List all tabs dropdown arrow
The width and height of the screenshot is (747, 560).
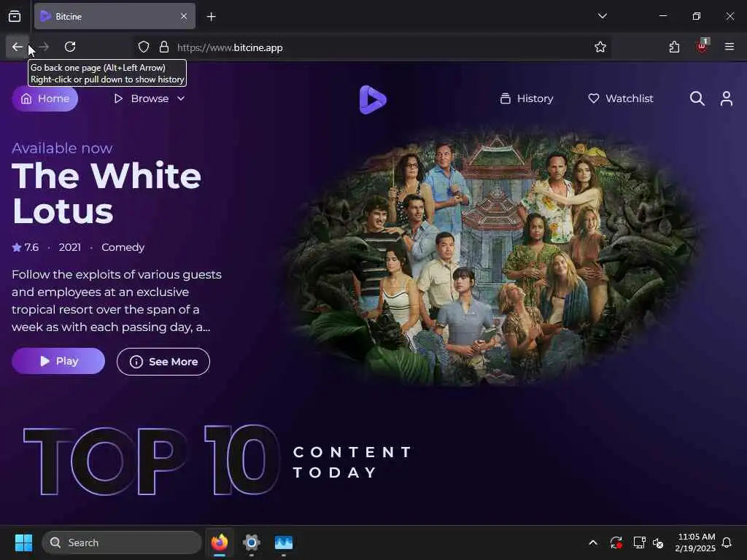(x=602, y=16)
